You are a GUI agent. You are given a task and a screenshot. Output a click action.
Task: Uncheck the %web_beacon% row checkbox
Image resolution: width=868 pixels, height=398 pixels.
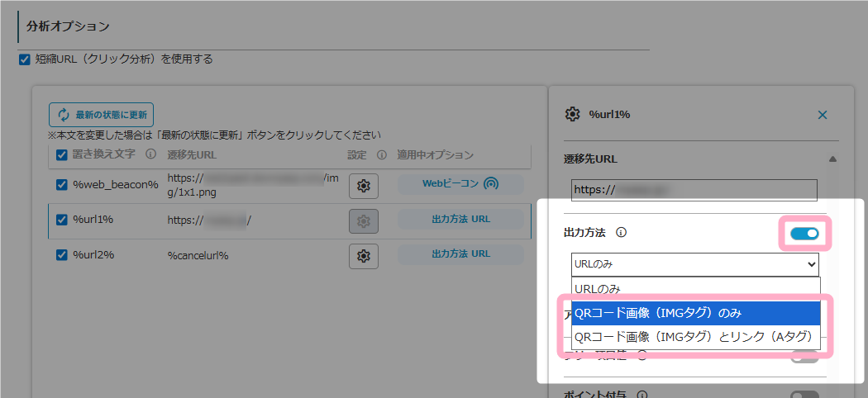62,185
